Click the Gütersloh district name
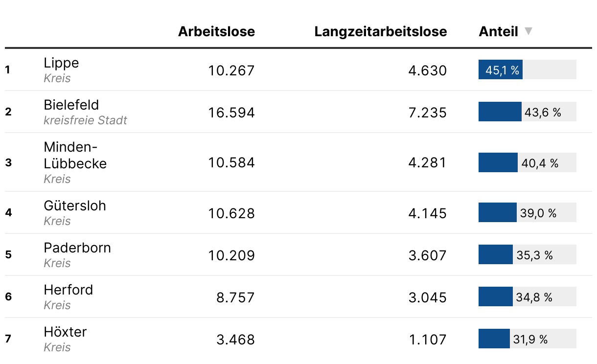The width and height of the screenshot is (597, 364). [75, 206]
